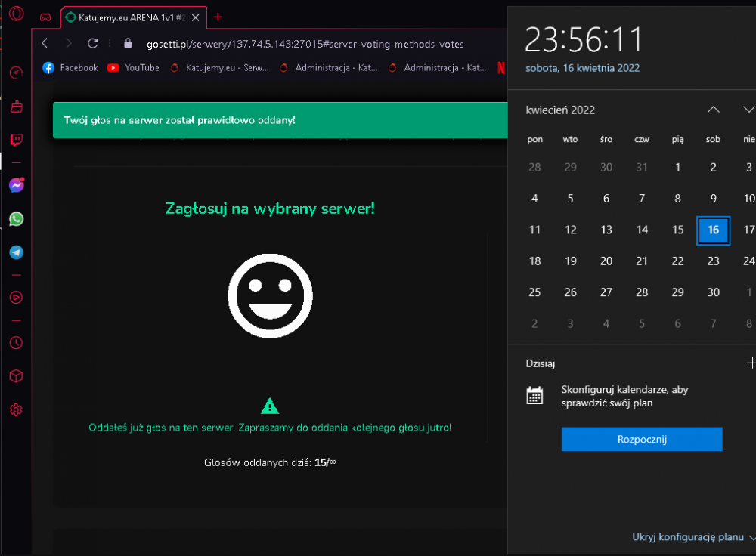The image size is (756, 556).
Task: Close the Katujemy.eu ARENA tab
Action: [x=195, y=18]
